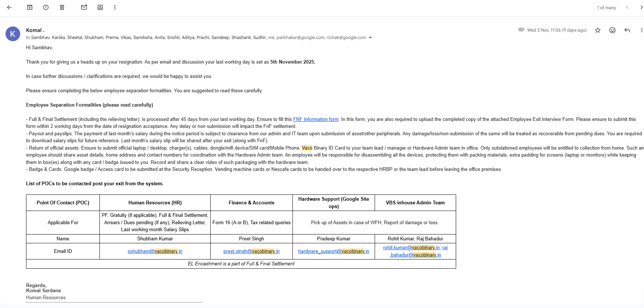Go to the older conversation arrow
The width and height of the screenshot is (644, 308).
click(x=641, y=7)
